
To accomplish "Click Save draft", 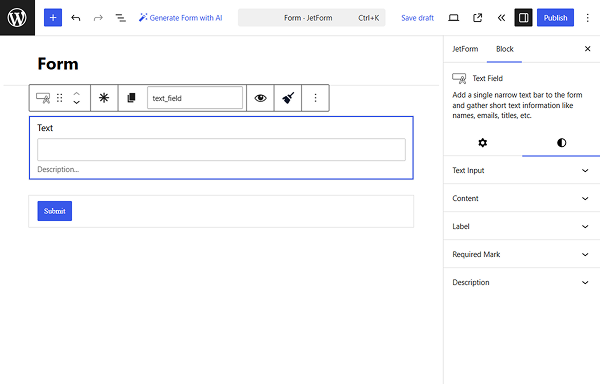I will [x=417, y=18].
